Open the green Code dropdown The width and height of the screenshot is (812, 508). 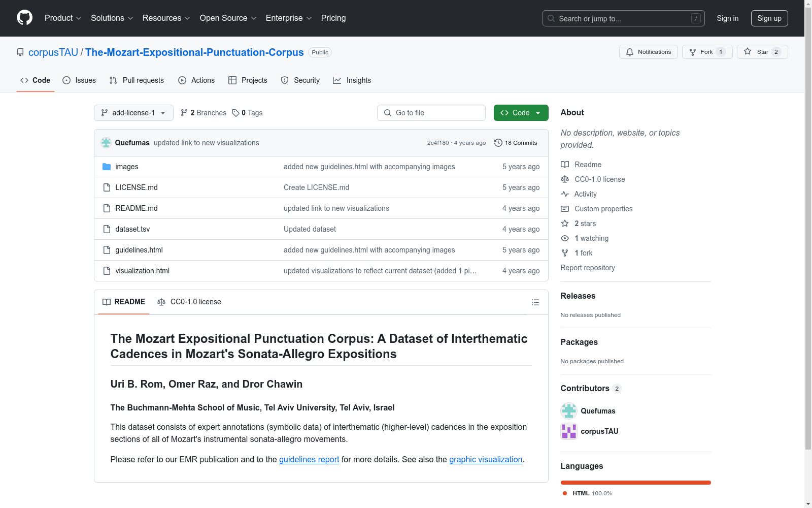[x=521, y=113]
